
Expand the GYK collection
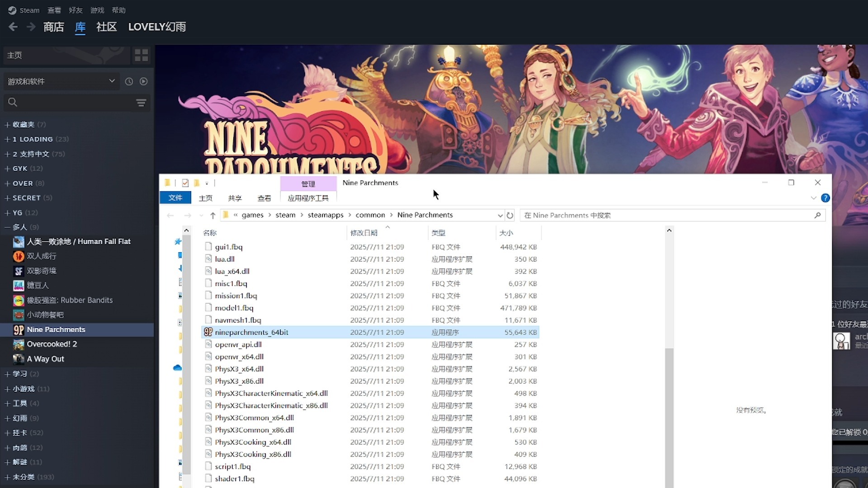(x=7, y=169)
